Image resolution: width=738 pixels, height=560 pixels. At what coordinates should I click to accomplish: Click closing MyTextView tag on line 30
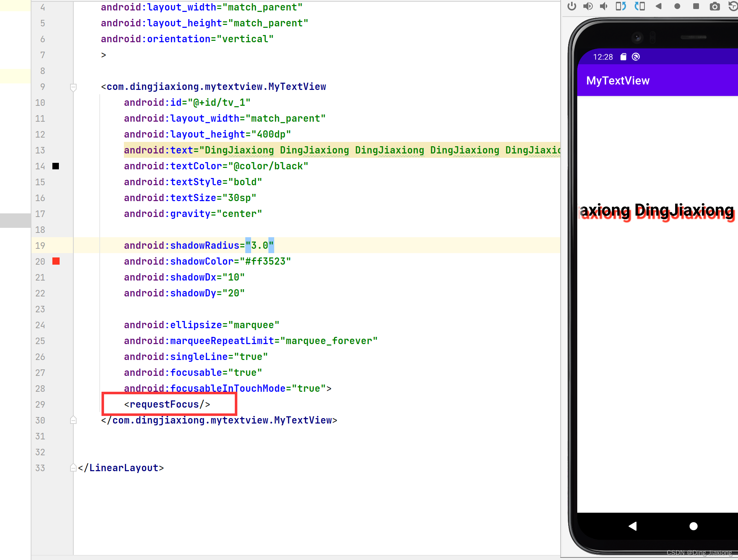[x=219, y=420]
